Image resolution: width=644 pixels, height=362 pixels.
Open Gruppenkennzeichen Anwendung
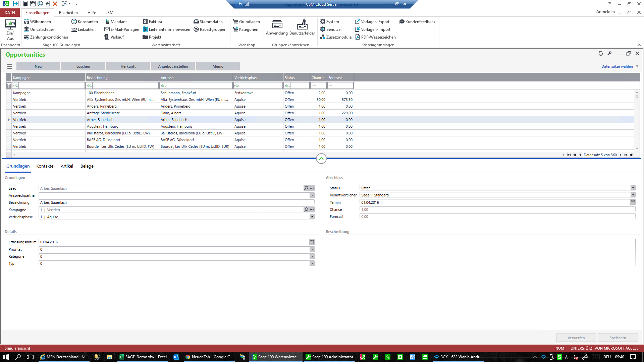point(277,27)
